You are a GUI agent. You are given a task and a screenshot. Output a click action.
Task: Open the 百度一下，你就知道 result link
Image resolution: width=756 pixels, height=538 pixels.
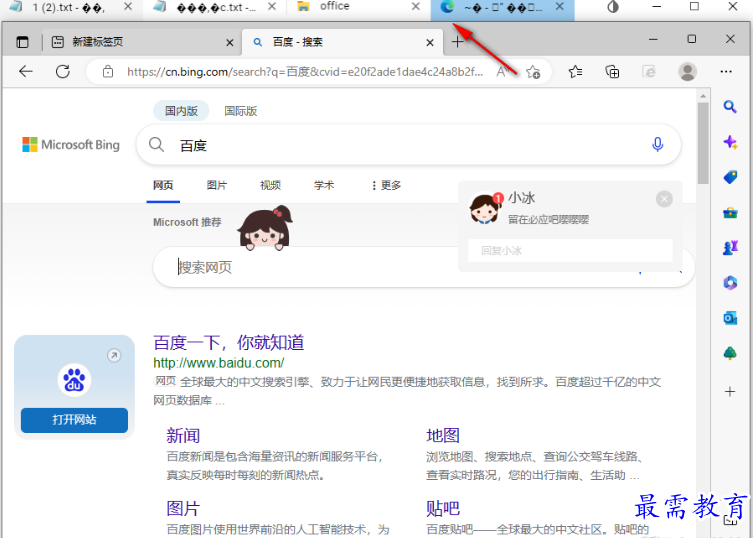tap(229, 343)
